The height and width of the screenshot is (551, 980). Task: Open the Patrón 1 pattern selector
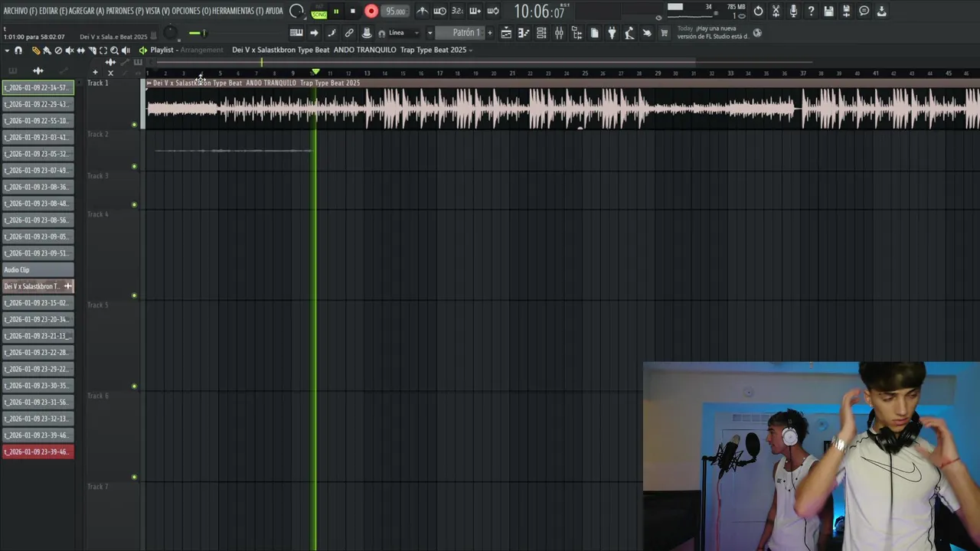[x=461, y=33]
